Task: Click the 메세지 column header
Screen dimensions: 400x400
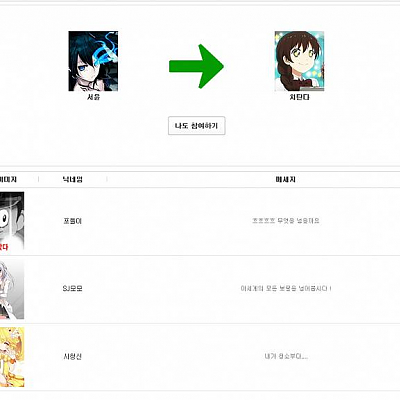Action: tap(286, 179)
